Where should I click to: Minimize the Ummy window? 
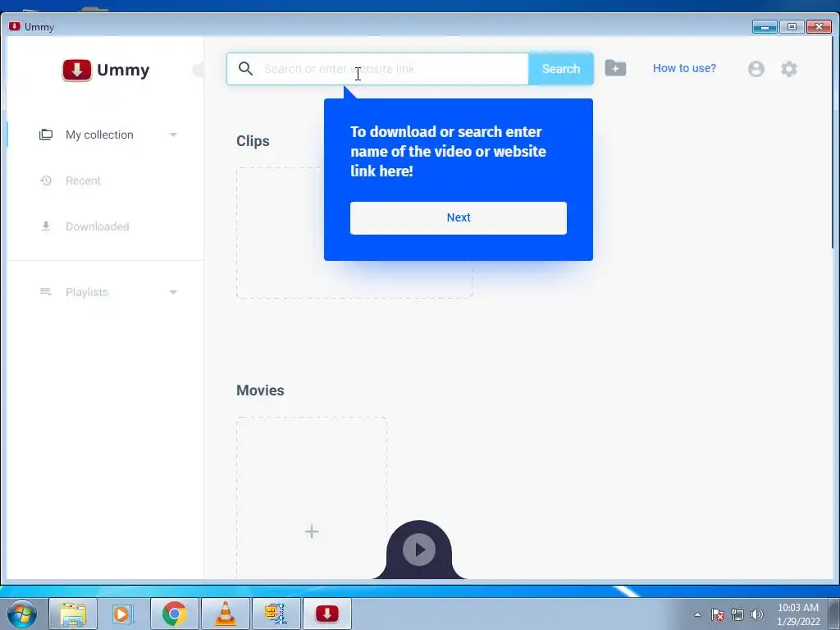point(765,26)
